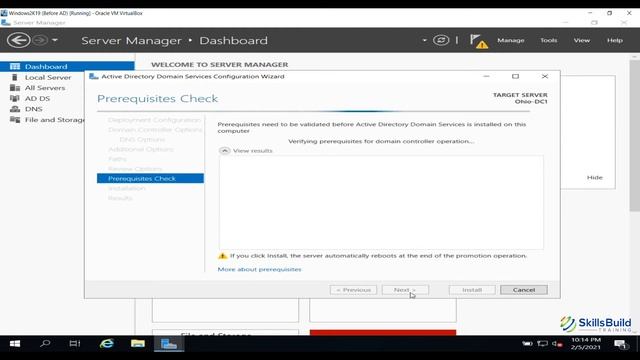Open taskbar search magnifier
The image size is (640, 360).
45,344
